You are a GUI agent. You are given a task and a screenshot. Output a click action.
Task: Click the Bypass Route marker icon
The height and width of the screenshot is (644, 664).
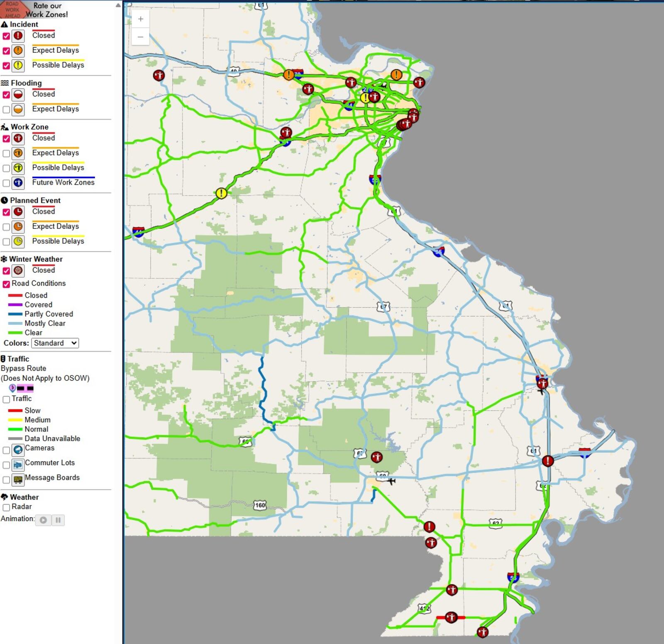[x=12, y=388]
